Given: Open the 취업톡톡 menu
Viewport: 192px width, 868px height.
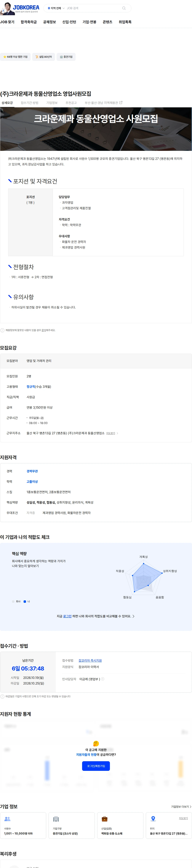Looking at the screenshot, I should [125, 22].
